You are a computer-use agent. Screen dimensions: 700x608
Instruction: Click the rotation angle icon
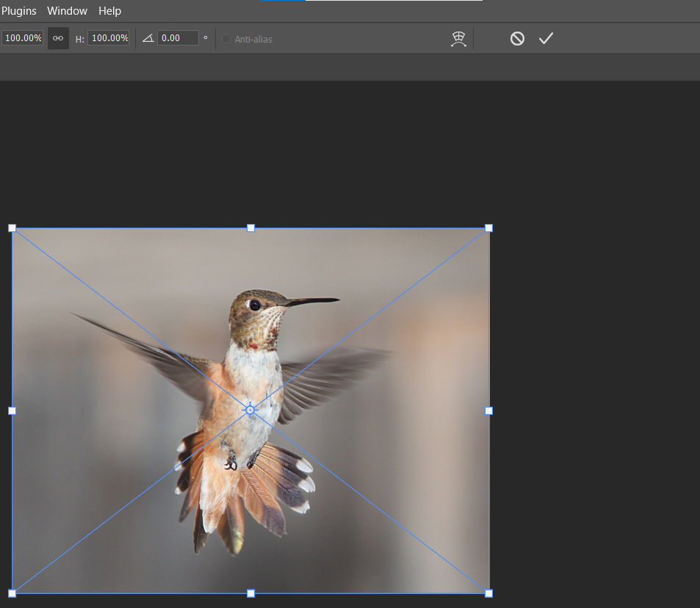(x=148, y=38)
